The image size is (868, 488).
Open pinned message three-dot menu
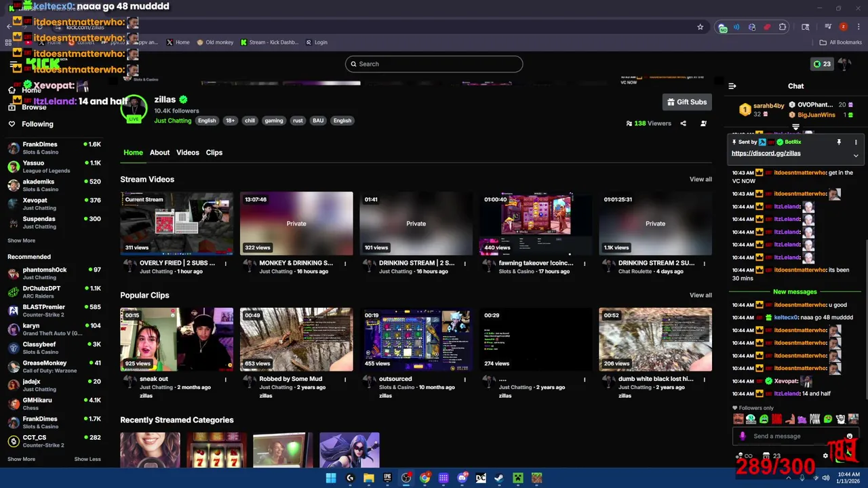click(x=856, y=142)
